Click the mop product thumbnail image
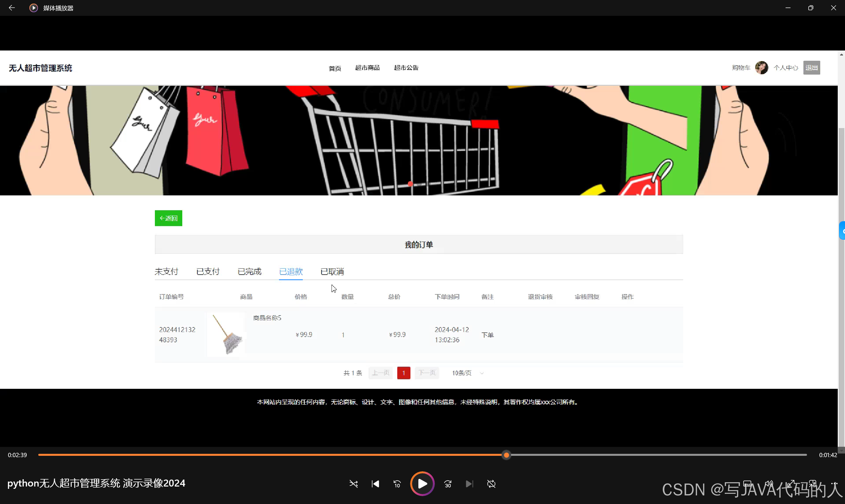Screen dimensions: 845x504 [226, 334]
